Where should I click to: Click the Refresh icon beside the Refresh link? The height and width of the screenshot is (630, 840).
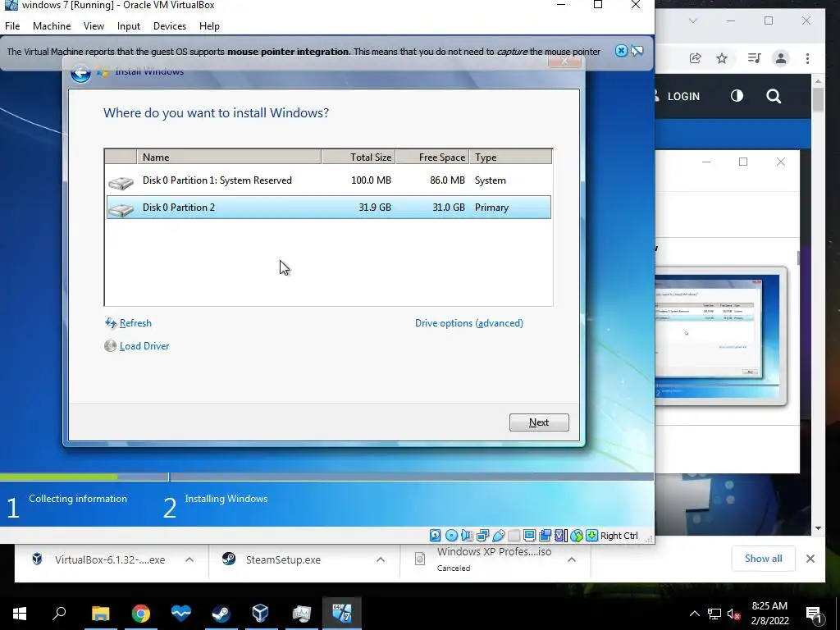pyautogui.click(x=111, y=323)
